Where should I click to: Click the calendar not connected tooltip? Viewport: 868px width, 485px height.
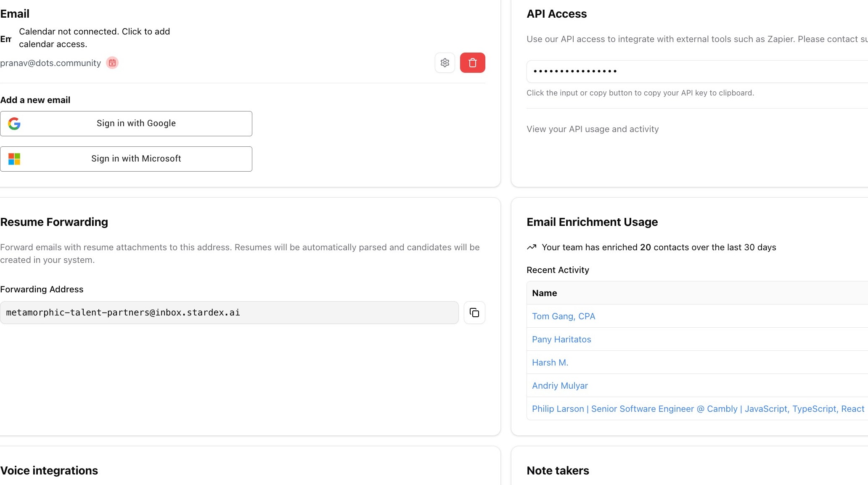pyautogui.click(x=94, y=38)
